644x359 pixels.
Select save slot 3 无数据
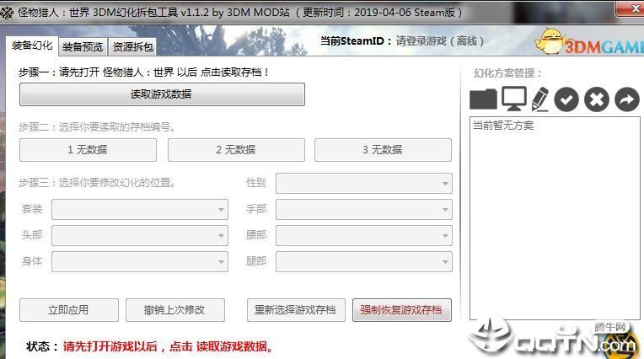coord(383,150)
